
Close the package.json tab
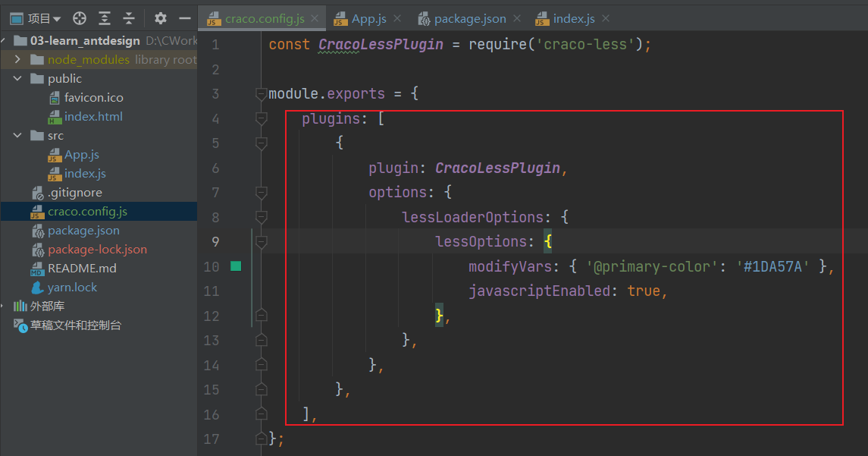point(516,18)
